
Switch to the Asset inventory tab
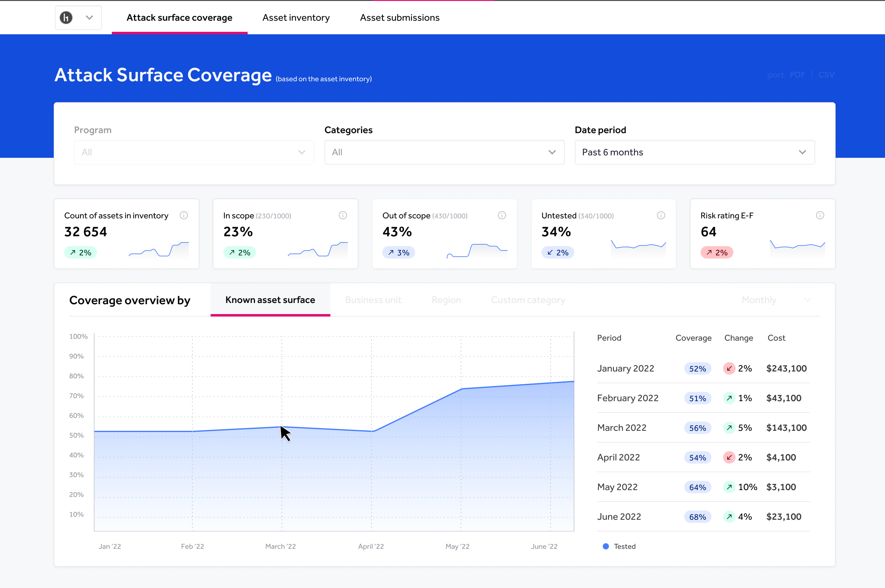(296, 18)
